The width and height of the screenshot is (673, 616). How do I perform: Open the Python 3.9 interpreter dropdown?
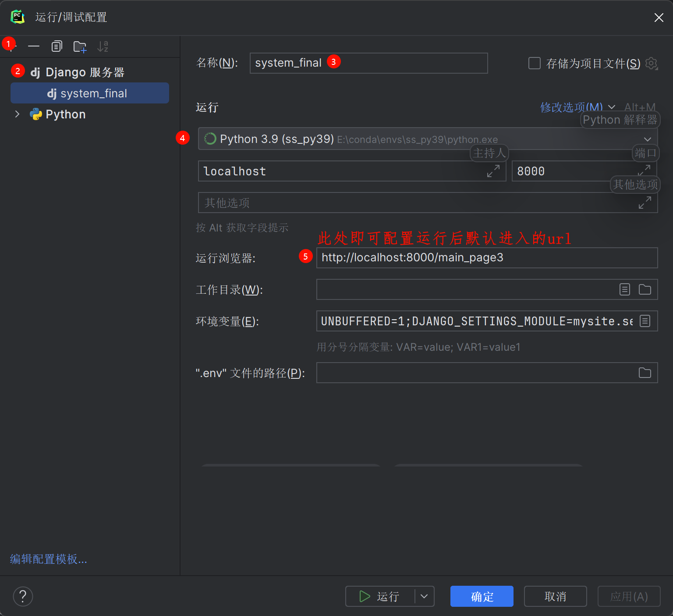[648, 139]
